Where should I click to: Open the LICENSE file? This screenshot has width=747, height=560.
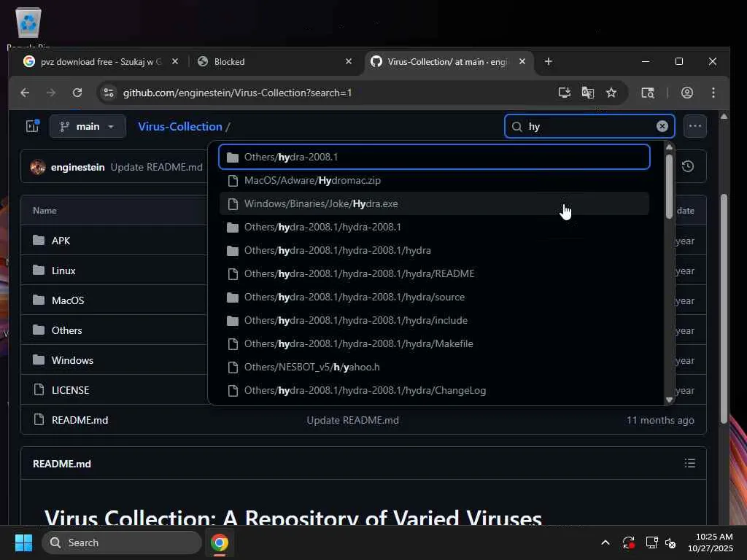[70, 390]
